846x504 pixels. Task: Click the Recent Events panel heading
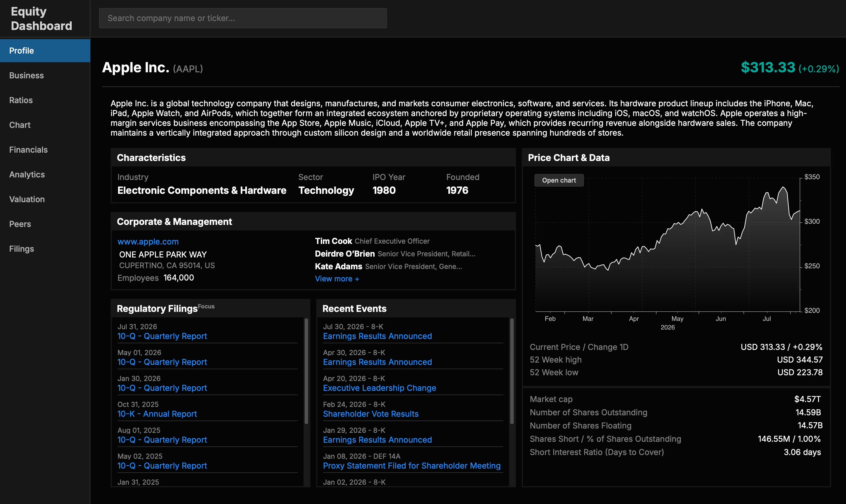(354, 309)
